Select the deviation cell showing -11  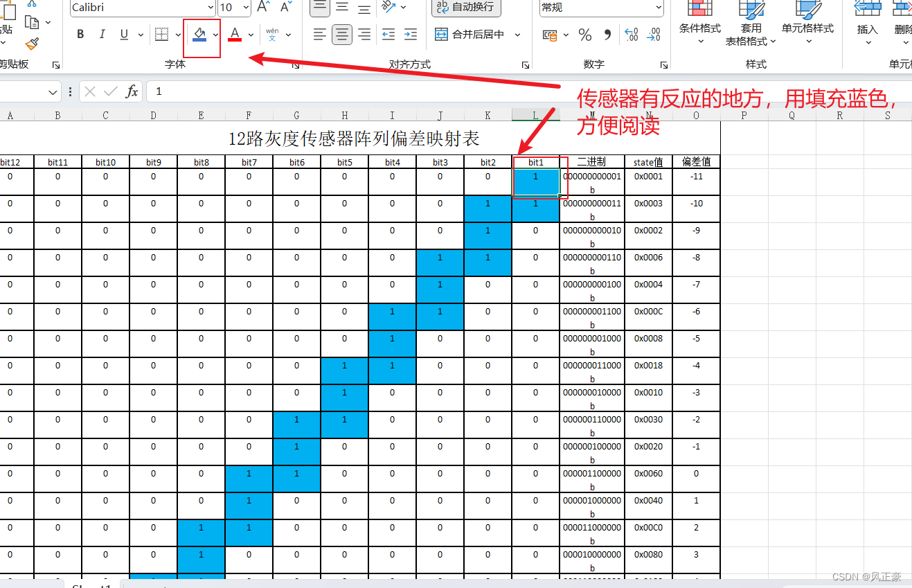point(697,181)
